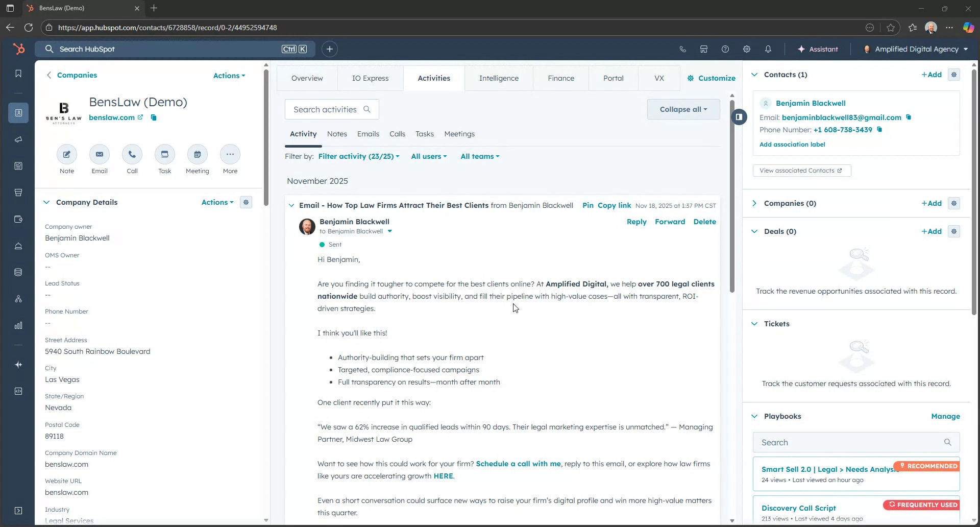Switch to the Intelligence tab
980x527 pixels.
point(499,78)
